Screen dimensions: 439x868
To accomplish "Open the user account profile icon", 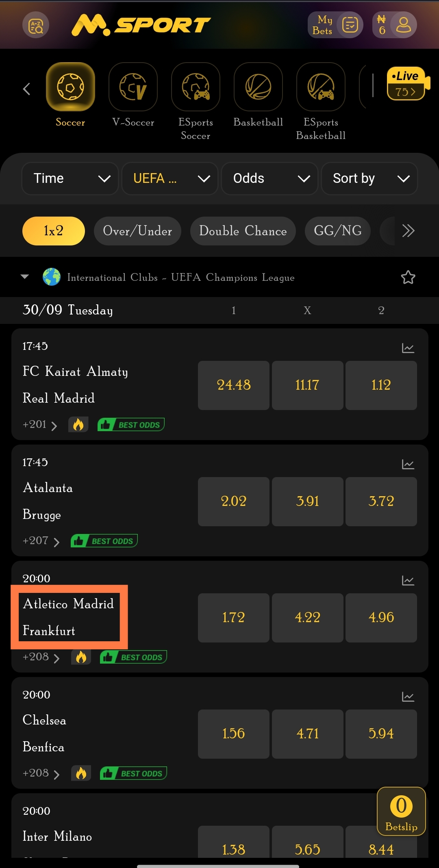I will tap(403, 25).
